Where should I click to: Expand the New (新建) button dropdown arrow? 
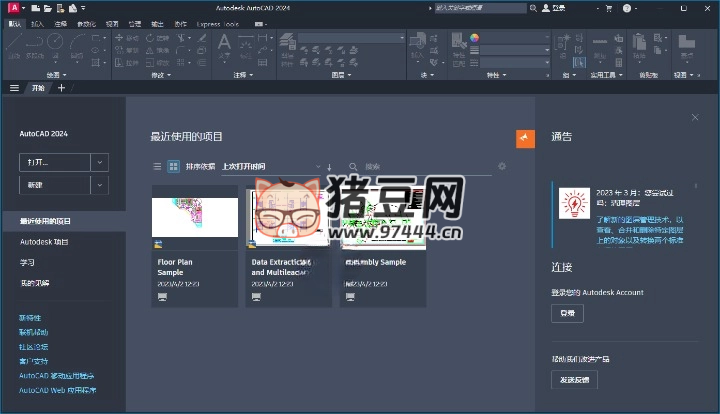[99, 185]
